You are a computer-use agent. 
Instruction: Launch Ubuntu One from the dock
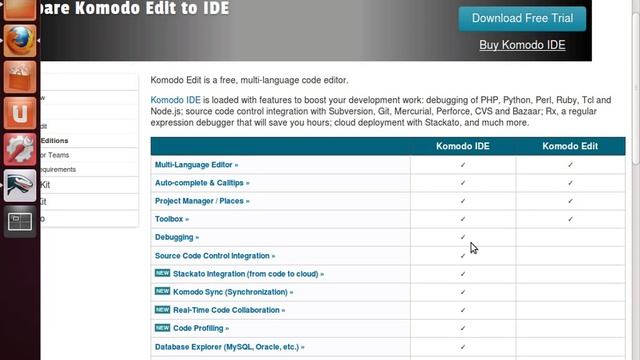[x=20, y=113]
